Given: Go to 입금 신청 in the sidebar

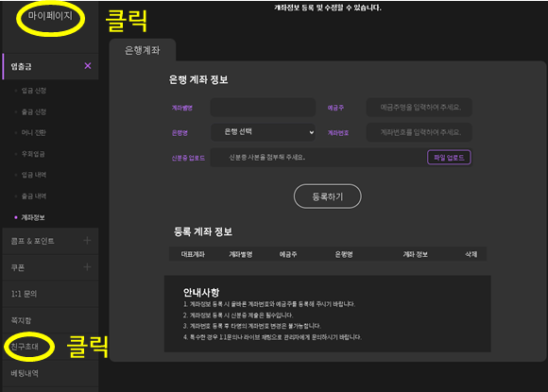Looking at the screenshot, I should [x=34, y=91].
